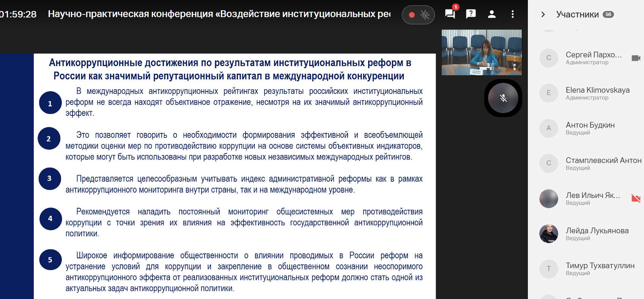Click crossed-out camera icon beside Лев Ильич
The width and height of the screenshot is (644, 299).
pos(636,198)
